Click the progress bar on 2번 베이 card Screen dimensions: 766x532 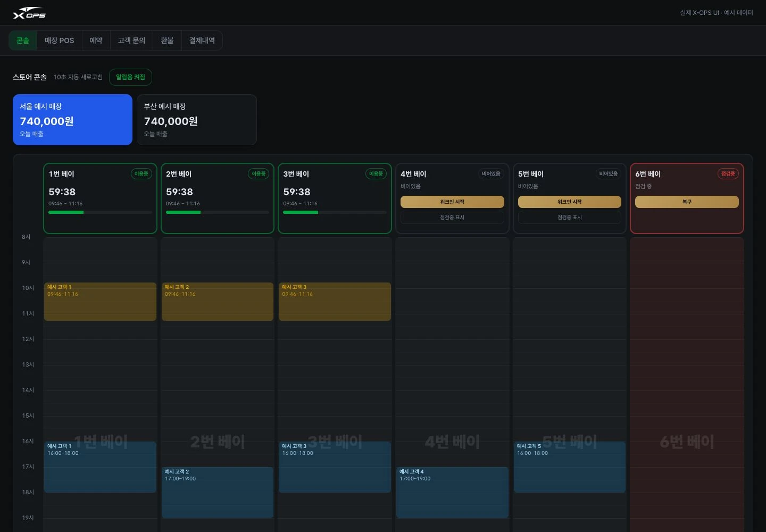click(x=218, y=212)
